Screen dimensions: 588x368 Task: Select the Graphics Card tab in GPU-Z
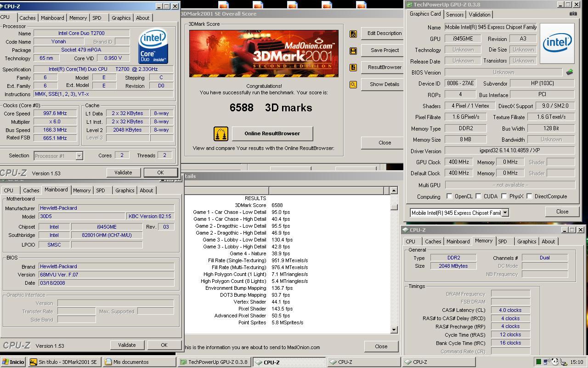click(x=425, y=14)
